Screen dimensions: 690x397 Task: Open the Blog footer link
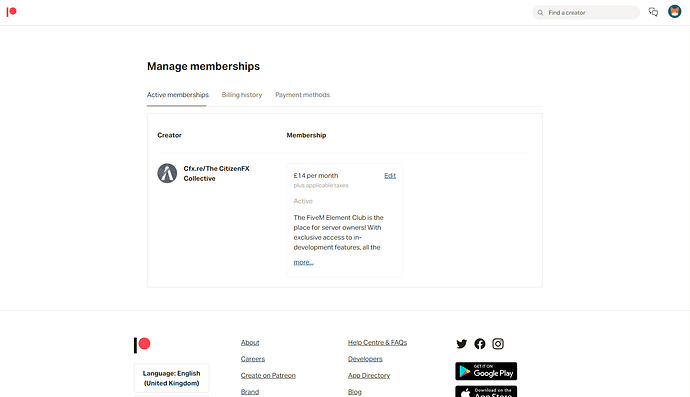click(x=355, y=392)
